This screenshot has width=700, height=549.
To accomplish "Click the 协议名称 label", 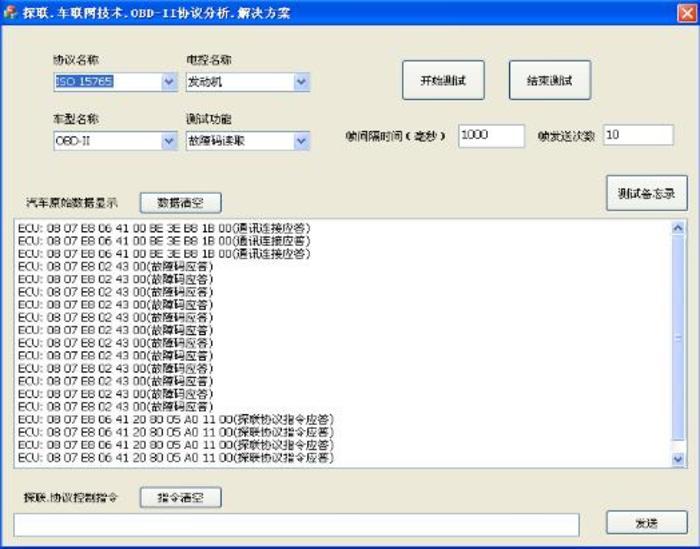I will click(76, 60).
